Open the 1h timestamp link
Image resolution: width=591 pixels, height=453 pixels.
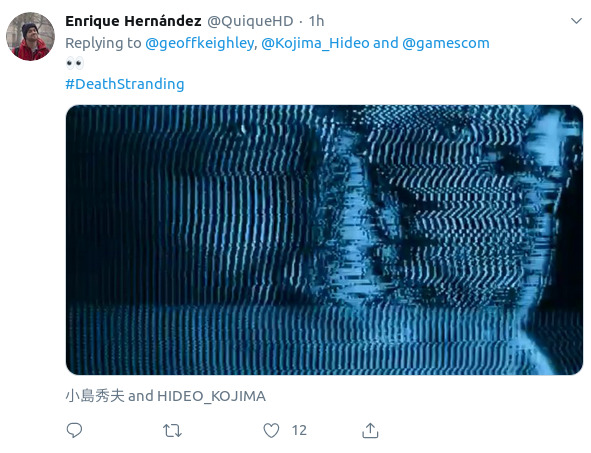pyautogui.click(x=316, y=21)
